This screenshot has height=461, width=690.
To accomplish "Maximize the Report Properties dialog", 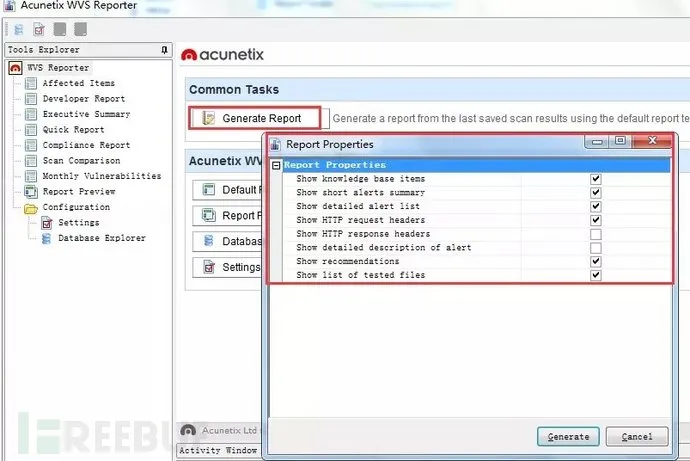I will click(x=620, y=141).
